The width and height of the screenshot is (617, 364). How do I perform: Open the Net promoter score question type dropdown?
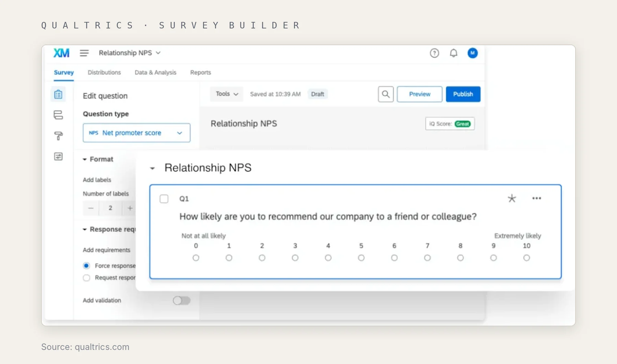click(136, 133)
